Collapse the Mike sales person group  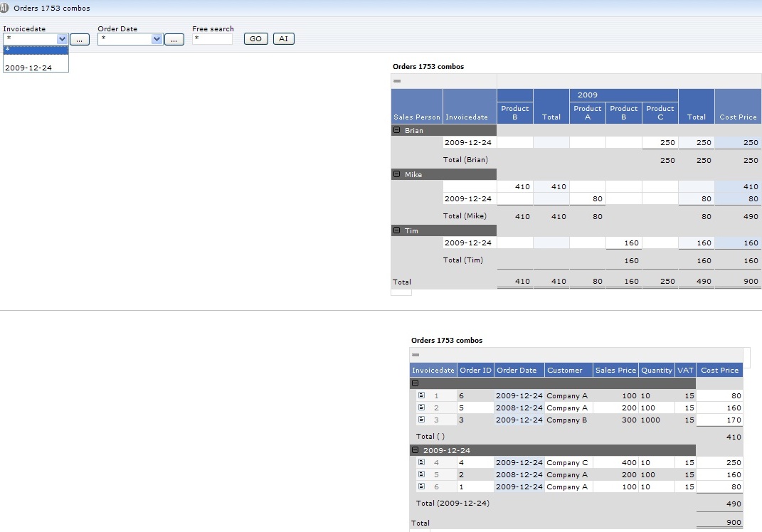397,174
